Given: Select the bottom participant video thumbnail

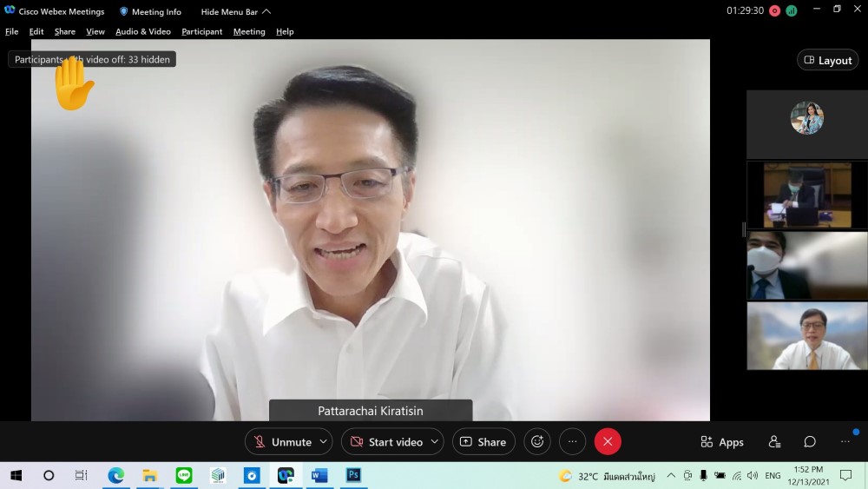Looking at the screenshot, I should point(806,336).
